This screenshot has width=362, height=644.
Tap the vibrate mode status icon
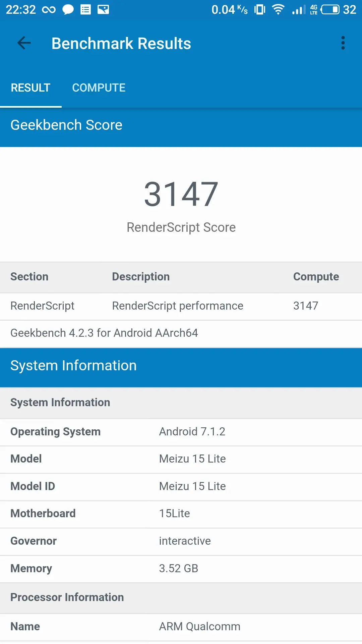point(260,10)
